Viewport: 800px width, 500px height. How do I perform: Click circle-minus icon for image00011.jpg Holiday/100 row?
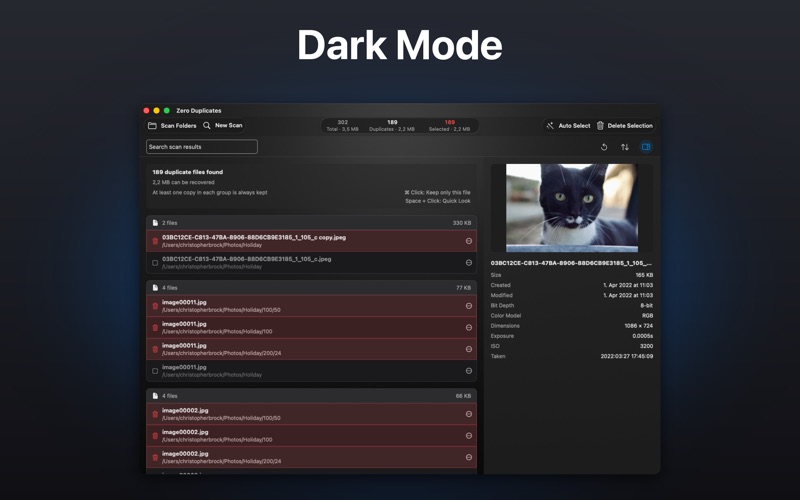pos(469,328)
